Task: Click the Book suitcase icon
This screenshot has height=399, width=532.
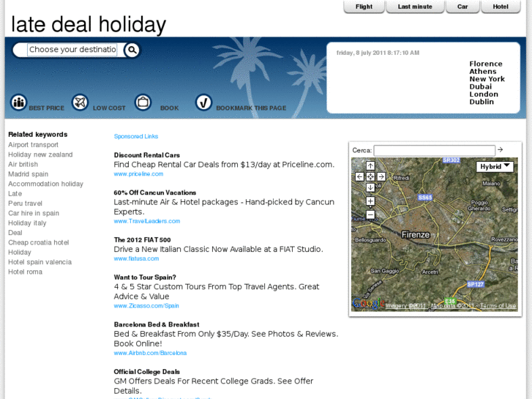Action: [x=143, y=102]
